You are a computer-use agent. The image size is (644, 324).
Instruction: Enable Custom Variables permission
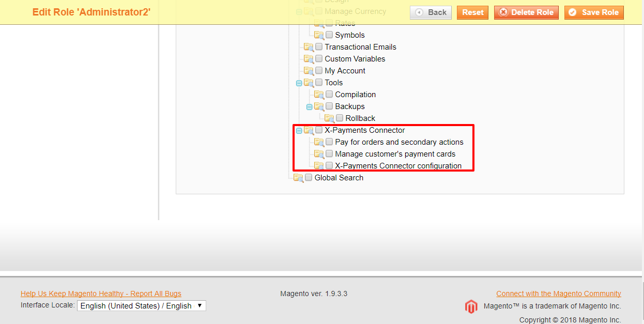[x=319, y=58]
